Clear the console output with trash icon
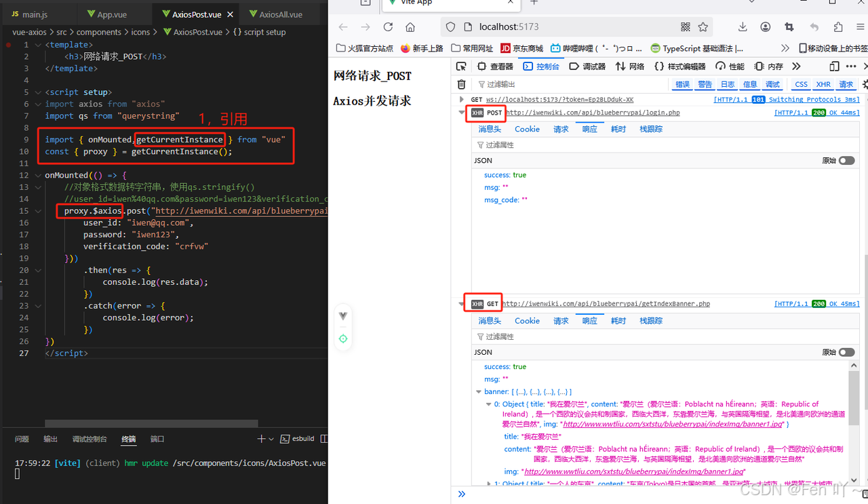This screenshot has width=868, height=504. 462,84
